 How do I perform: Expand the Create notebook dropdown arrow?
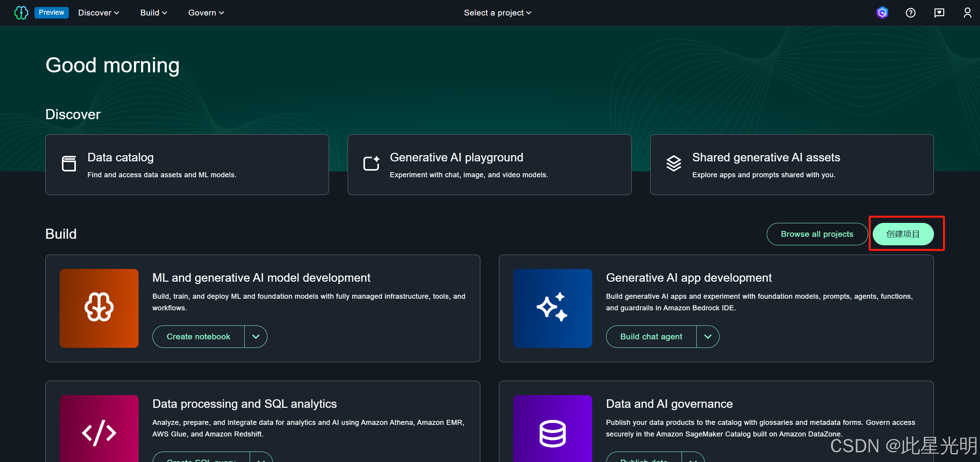(x=256, y=337)
